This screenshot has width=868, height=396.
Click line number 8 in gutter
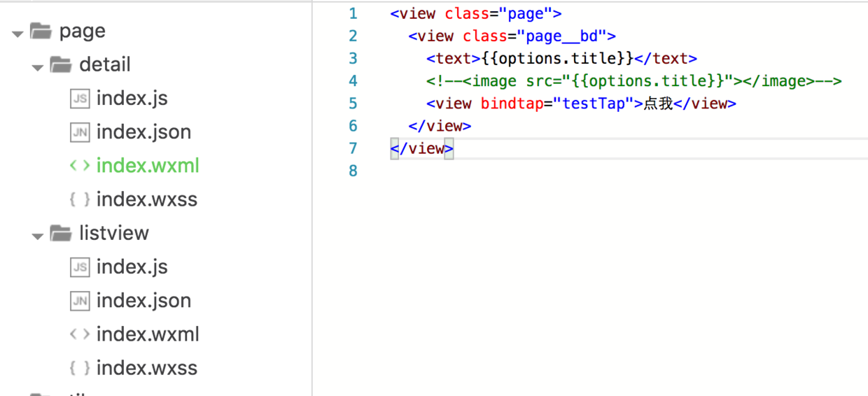pyautogui.click(x=353, y=170)
